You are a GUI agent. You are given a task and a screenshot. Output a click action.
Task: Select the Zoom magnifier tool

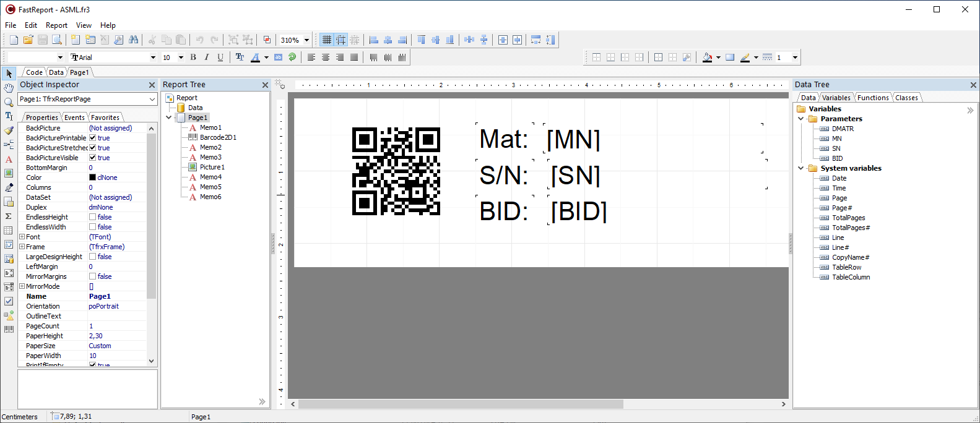(9, 102)
